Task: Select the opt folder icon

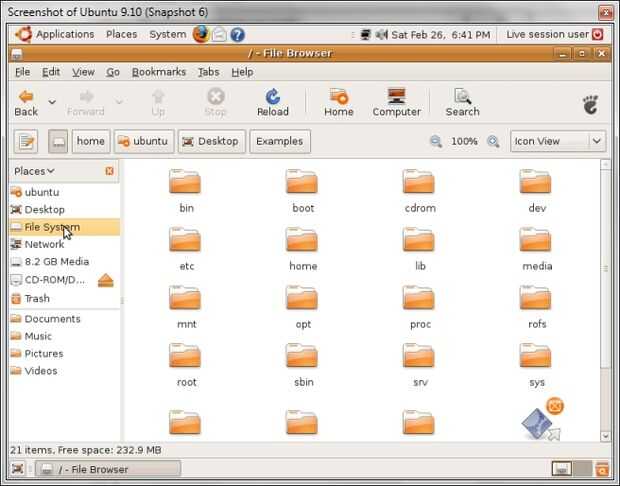Action: pos(302,298)
